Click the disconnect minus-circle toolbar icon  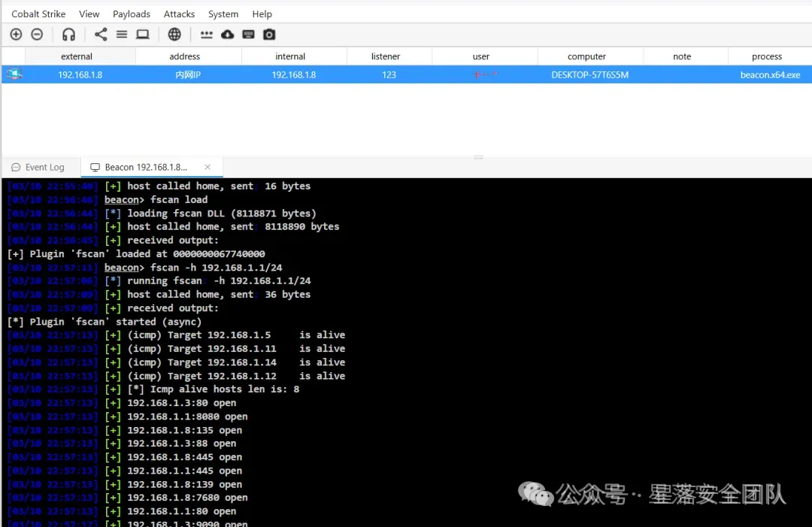[37, 34]
